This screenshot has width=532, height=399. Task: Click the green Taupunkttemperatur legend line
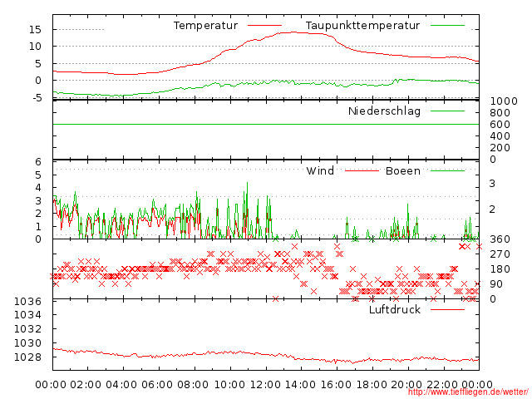[448, 26]
